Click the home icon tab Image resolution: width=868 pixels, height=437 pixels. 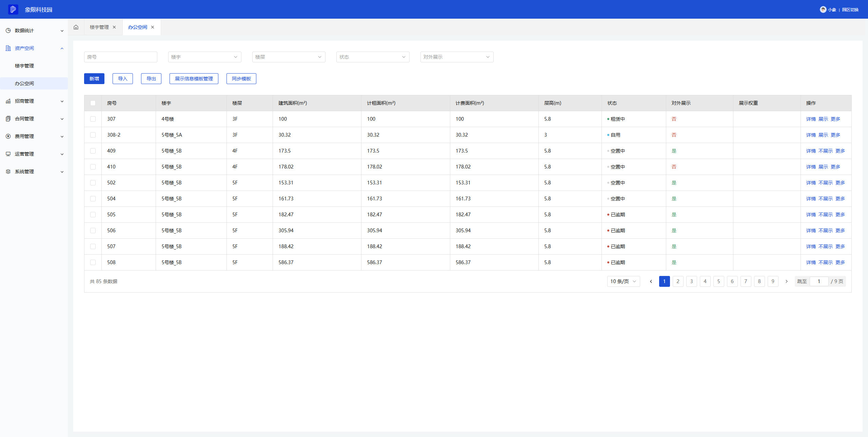pos(76,27)
